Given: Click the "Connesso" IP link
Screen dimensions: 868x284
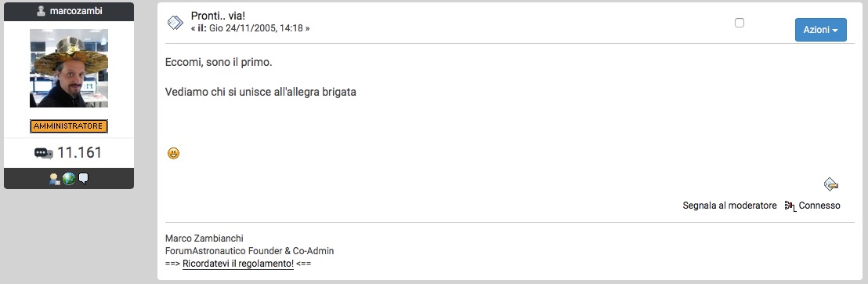Looking at the screenshot, I should pyautogui.click(x=819, y=206).
